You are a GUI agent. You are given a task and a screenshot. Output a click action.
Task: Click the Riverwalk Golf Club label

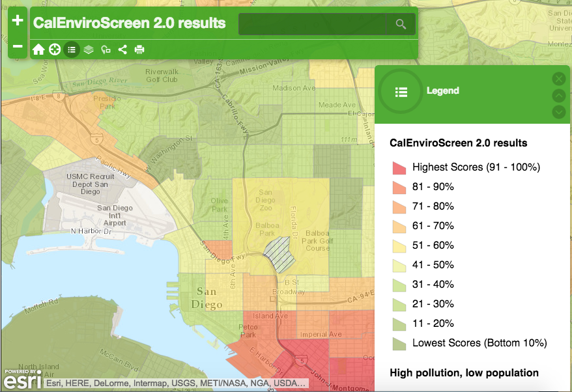click(x=162, y=76)
